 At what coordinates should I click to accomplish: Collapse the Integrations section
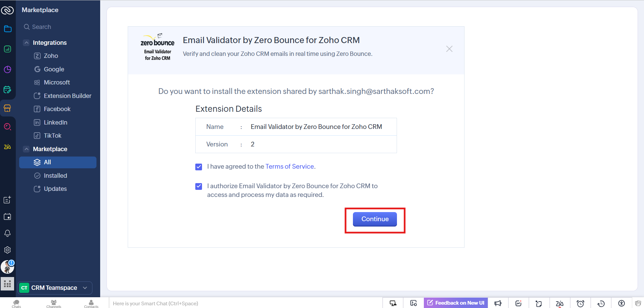click(x=27, y=43)
